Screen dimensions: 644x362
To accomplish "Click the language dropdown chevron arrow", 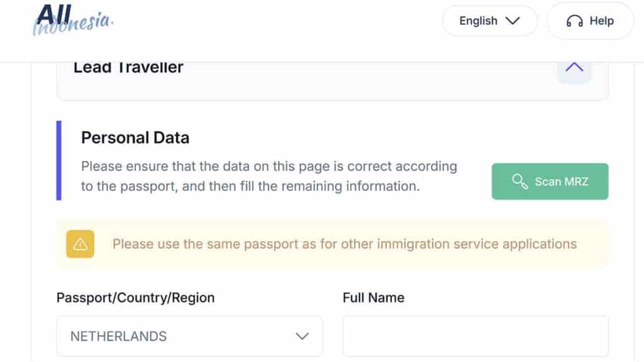I will (x=513, y=21).
